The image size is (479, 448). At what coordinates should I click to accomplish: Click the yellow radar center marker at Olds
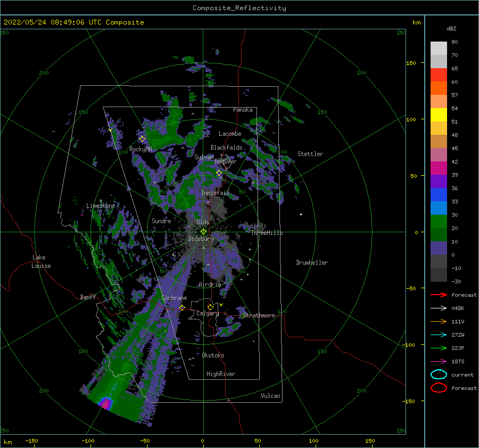[x=203, y=232]
